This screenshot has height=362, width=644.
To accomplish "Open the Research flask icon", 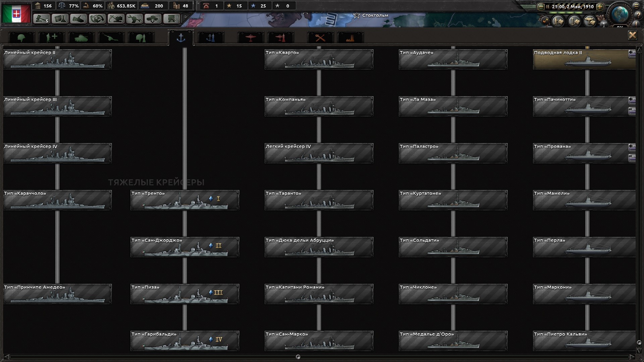I will pyautogui.click(x=60, y=19).
